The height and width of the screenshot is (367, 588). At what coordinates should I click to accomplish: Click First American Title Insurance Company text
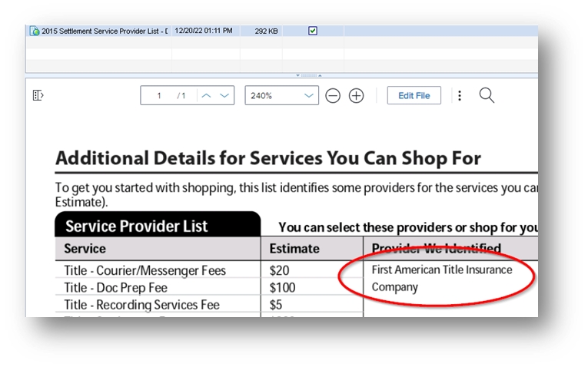(441, 279)
